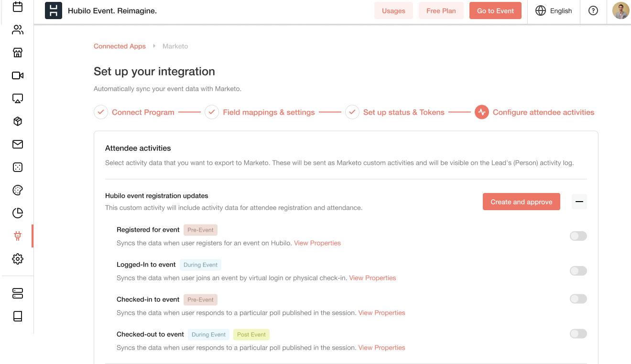Open the Connected Apps breadcrumb link
Image resolution: width=631 pixels, height=364 pixels.
coord(120,46)
